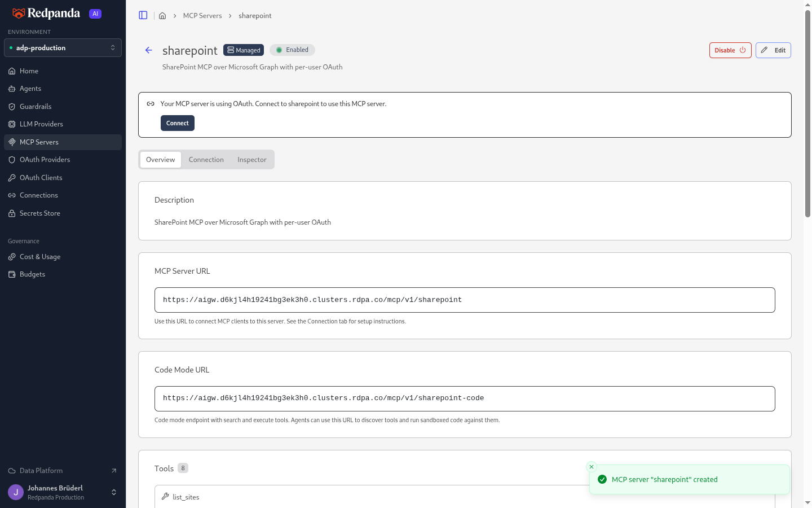The width and height of the screenshot is (812, 508).
Task: Click the sharepoint breadcrumb text
Action: pos(255,16)
